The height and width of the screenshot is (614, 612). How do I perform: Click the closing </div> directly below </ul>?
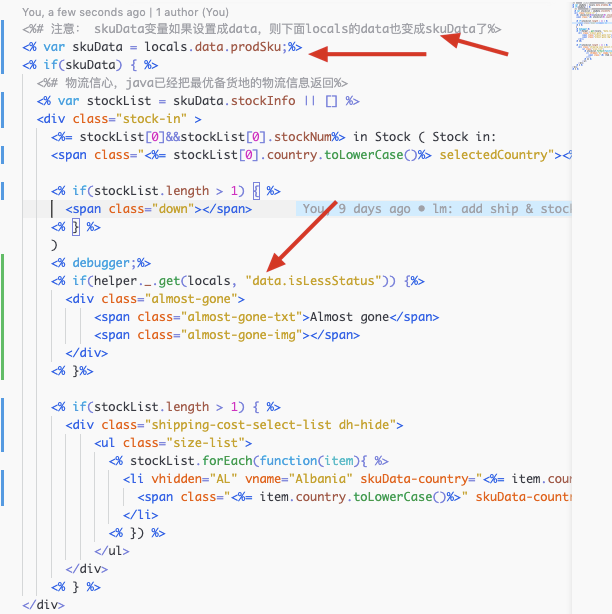(87, 569)
